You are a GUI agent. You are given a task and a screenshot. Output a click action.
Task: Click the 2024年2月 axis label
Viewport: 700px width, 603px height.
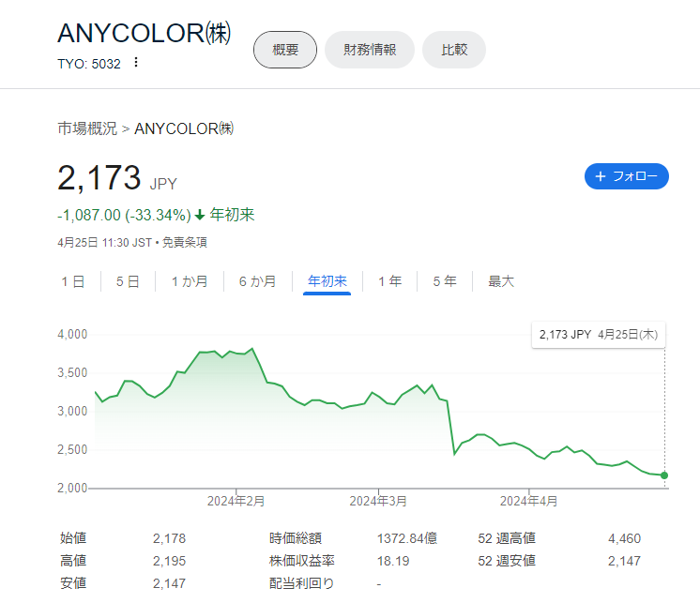click(236, 502)
